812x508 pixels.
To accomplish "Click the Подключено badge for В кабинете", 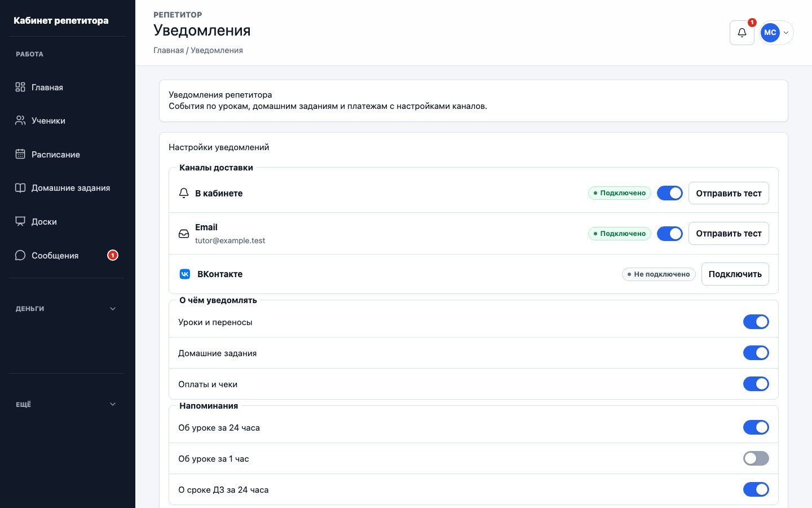I will (620, 193).
